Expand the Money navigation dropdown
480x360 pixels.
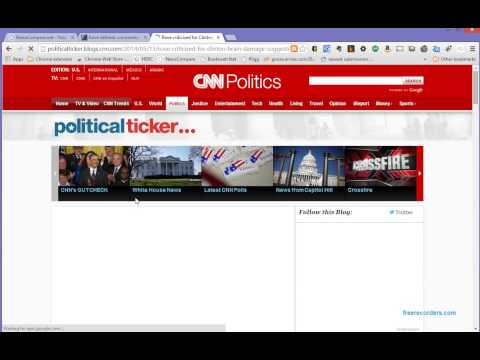click(x=384, y=103)
